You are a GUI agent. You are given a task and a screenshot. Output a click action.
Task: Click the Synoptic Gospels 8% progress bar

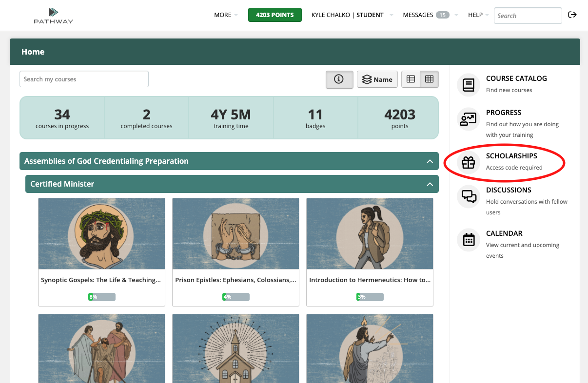point(102,297)
